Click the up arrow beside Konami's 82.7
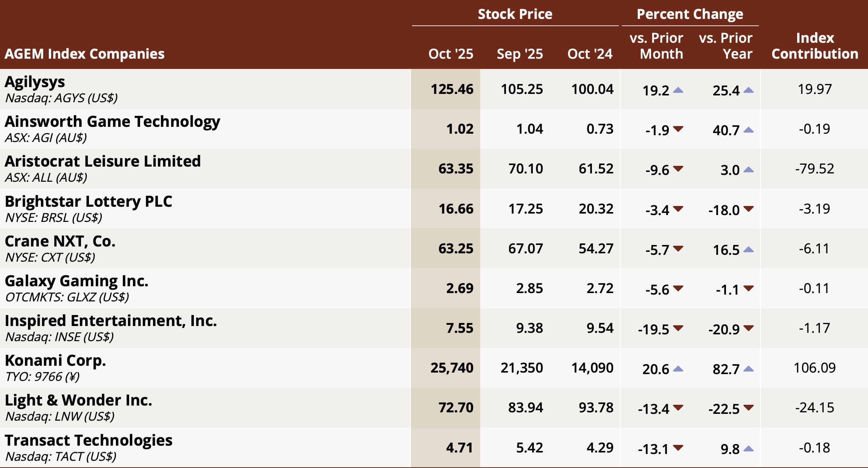The image size is (868, 468). point(748,369)
